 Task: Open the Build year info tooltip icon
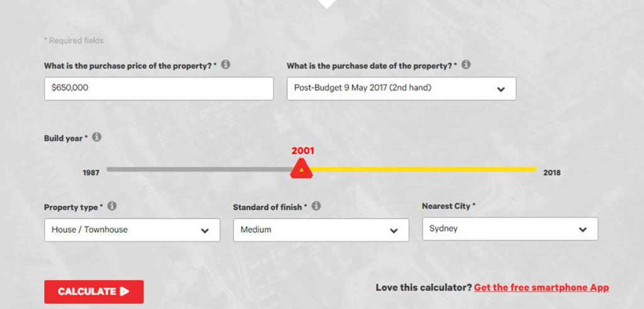point(96,137)
